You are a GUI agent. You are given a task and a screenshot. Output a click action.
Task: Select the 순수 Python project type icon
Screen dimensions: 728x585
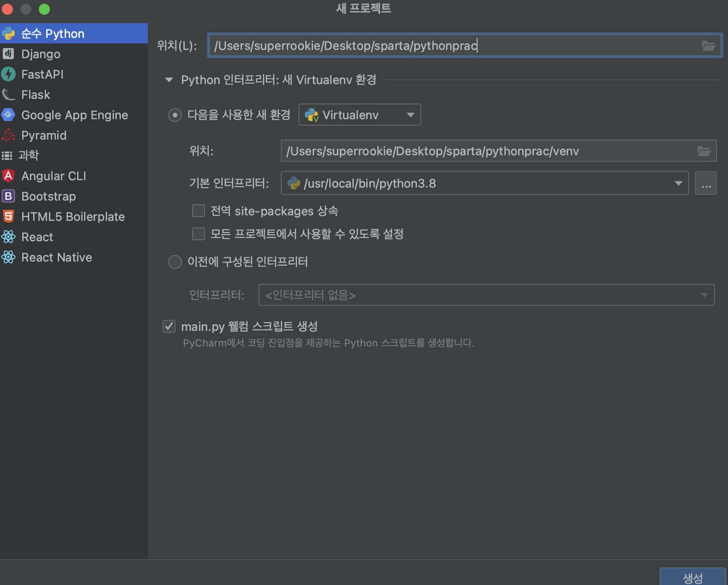8,33
